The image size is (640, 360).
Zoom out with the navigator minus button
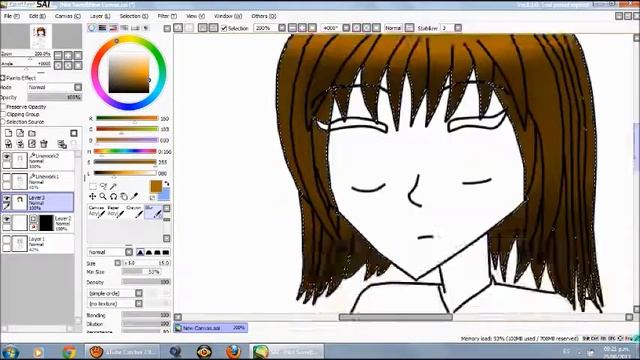click(58, 55)
